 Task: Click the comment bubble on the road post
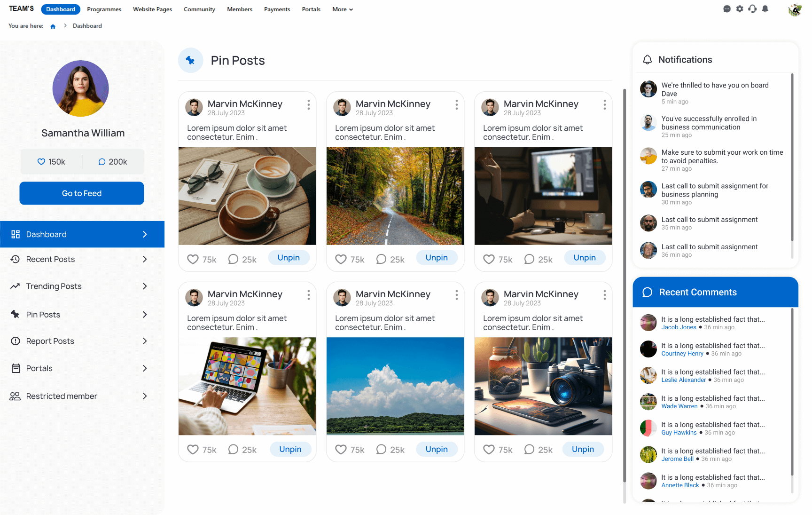tap(381, 259)
